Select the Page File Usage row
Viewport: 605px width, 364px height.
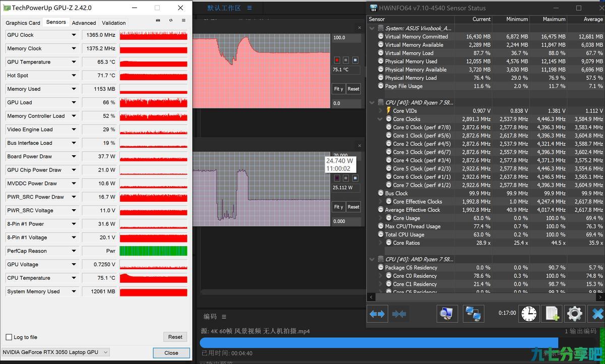pos(486,86)
